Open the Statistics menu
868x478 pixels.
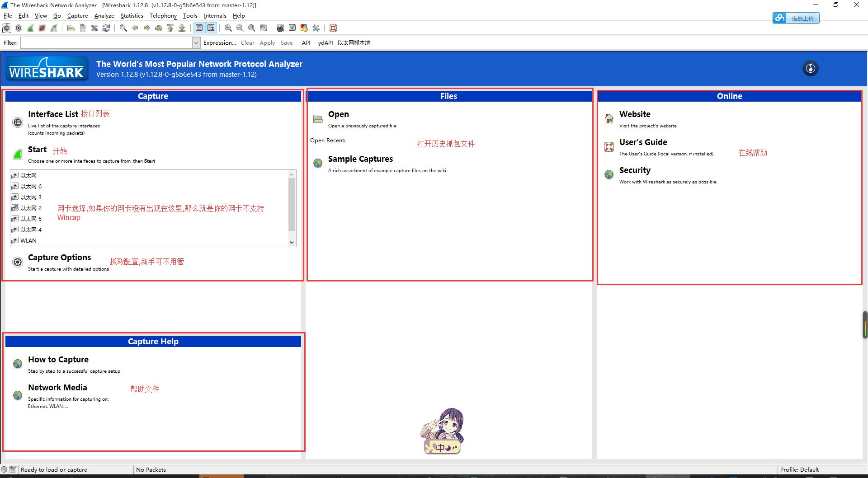[x=132, y=15]
